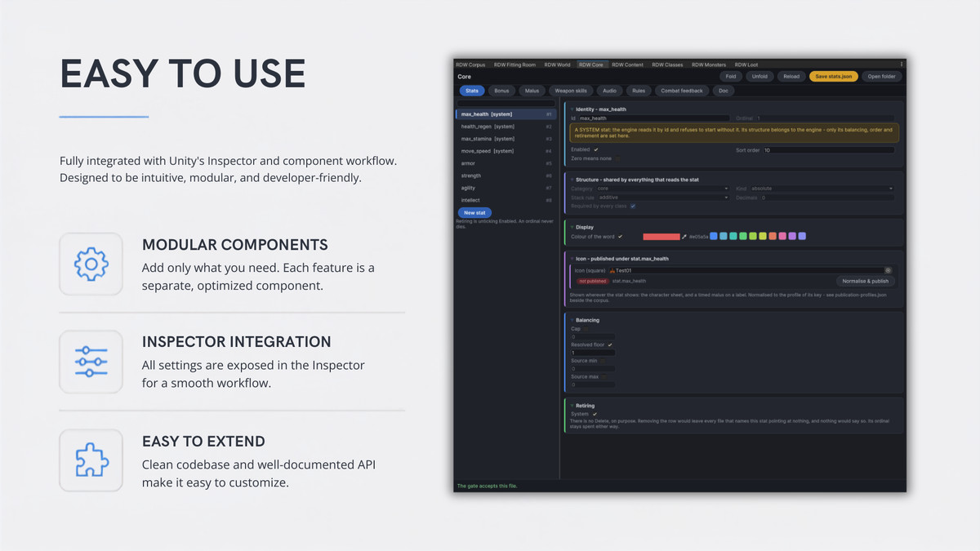This screenshot has width=980, height=551.
Task: Click the Reload button
Action: (791, 77)
